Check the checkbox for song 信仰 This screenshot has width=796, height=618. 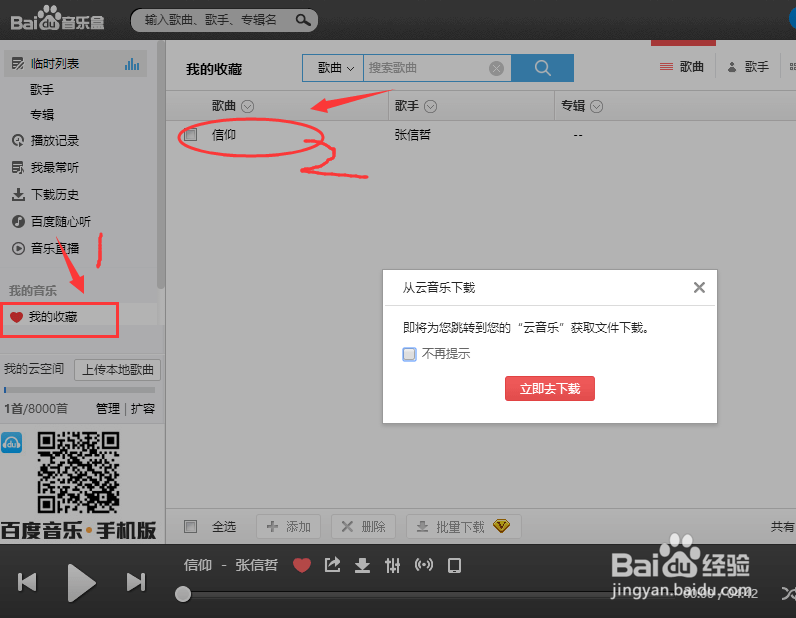[x=191, y=135]
